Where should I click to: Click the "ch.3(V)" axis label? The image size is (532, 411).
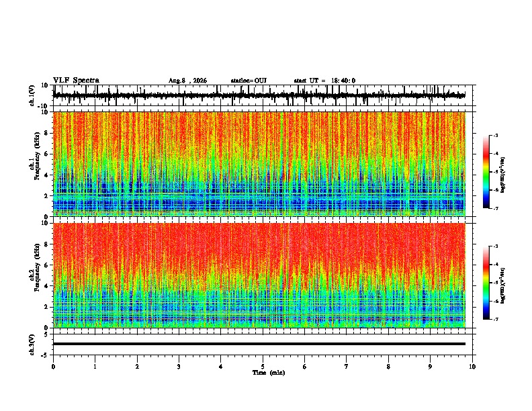32,345
